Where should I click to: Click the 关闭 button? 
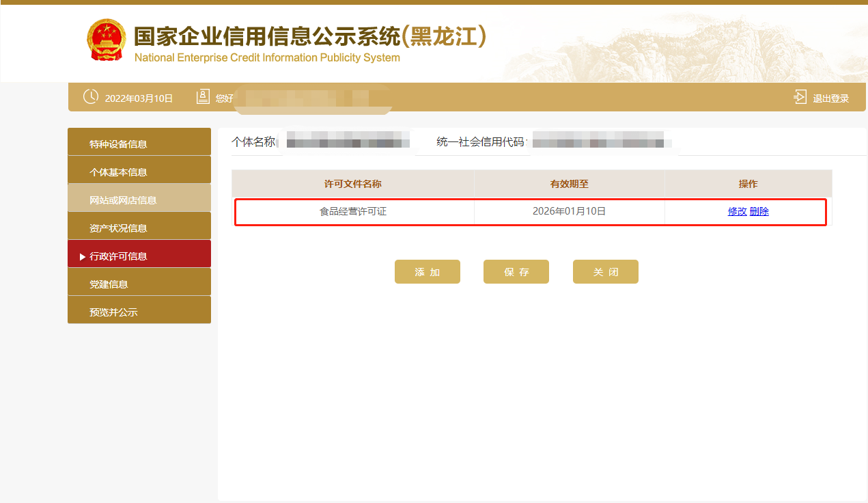click(606, 271)
